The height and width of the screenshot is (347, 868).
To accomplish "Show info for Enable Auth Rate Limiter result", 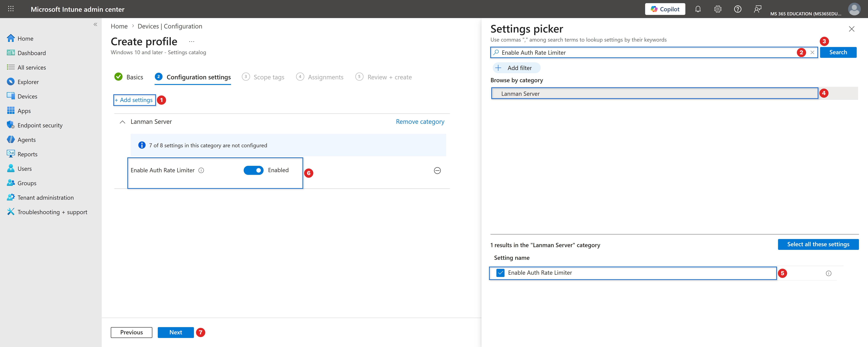I will point(829,274).
